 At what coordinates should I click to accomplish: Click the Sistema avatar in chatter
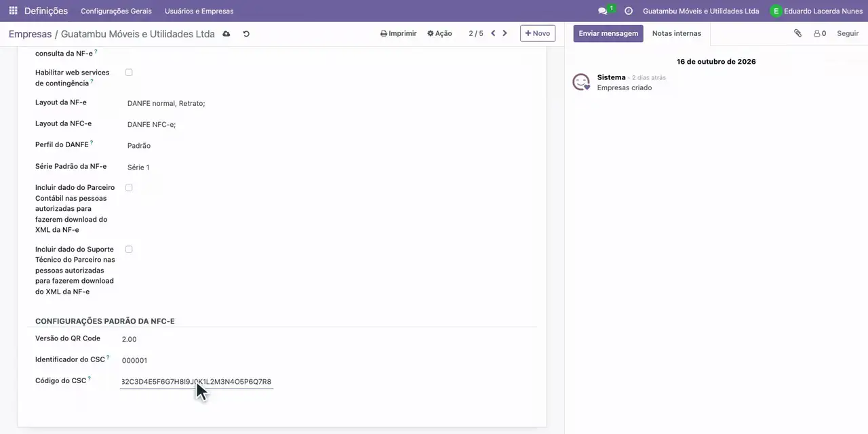tap(581, 82)
